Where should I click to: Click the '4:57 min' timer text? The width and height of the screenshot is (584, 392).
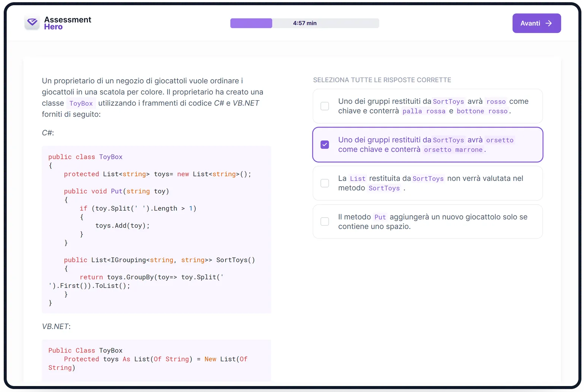305,23
